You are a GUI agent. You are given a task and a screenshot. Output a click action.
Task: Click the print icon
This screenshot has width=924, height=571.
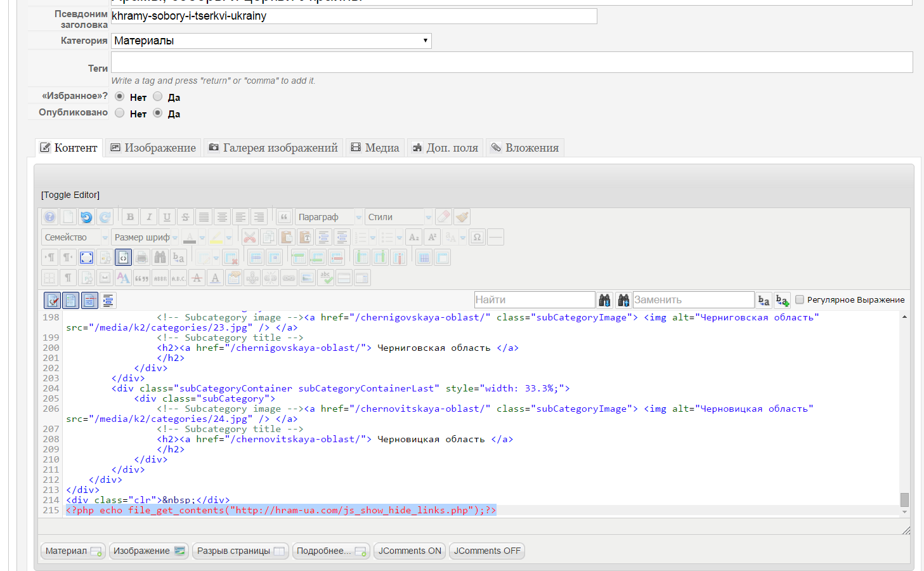click(141, 258)
